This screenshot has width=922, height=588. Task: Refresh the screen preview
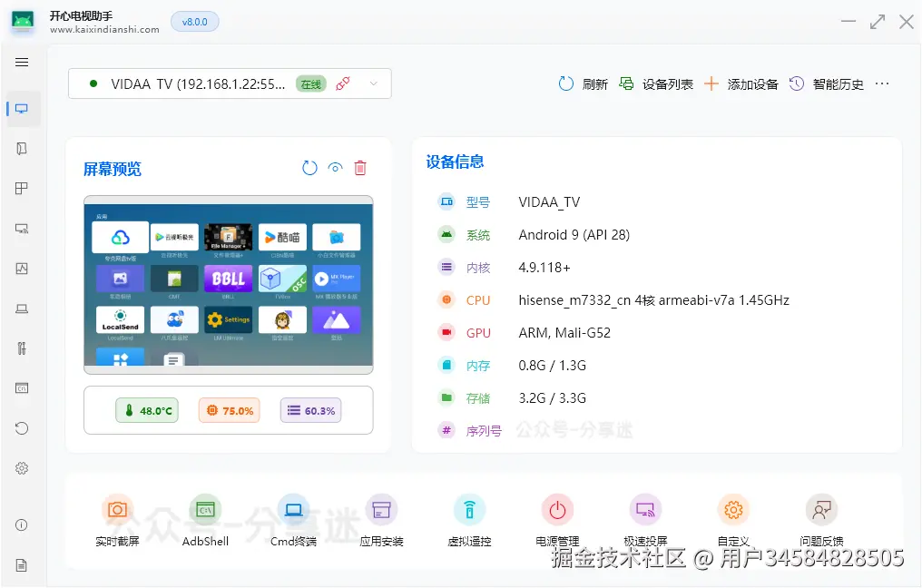pyautogui.click(x=309, y=168)
